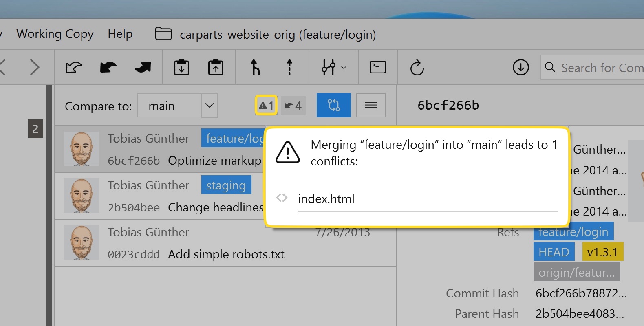
Task: Click the Stash changes icon
Action: click(x=181, y=67)
